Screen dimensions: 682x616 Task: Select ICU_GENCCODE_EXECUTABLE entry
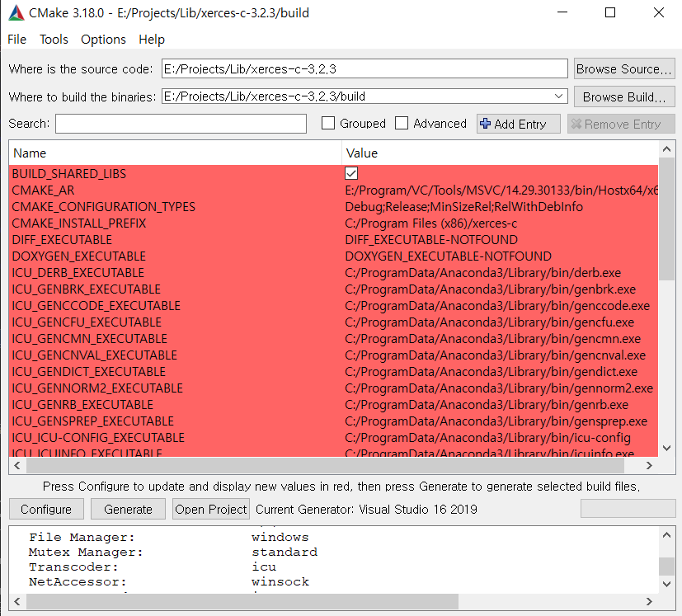tap(96, 306)
